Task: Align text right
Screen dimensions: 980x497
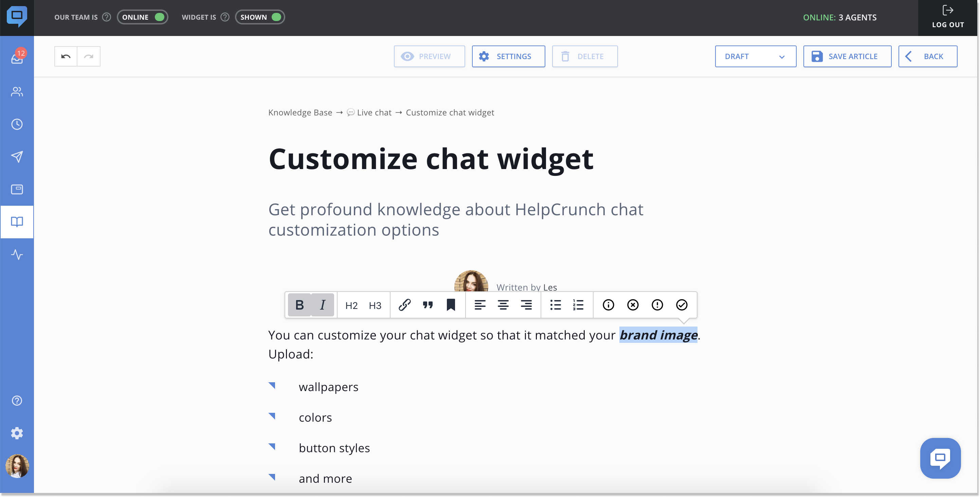Action: point(527,305)
